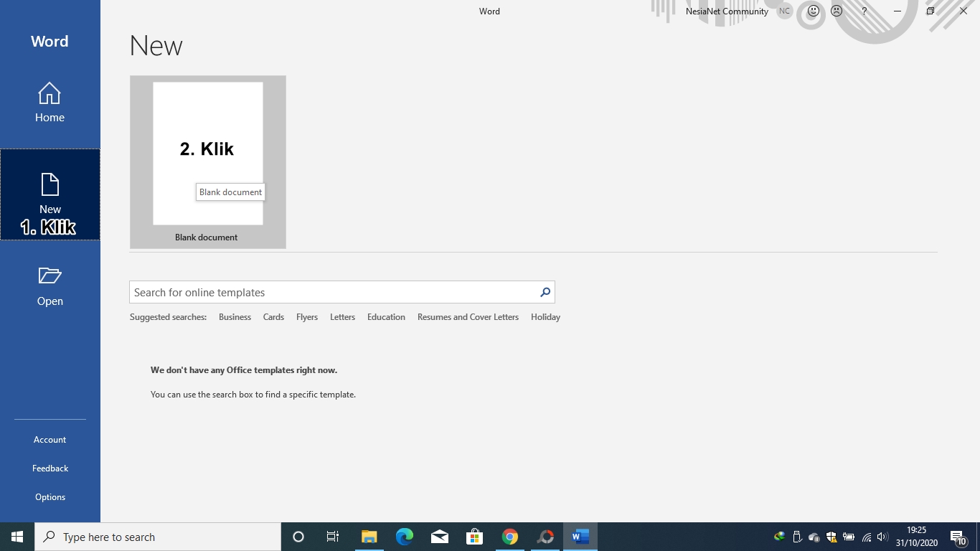Open the Feedback page
Image resolution: width=980 pixels, height=551 pixels.
click(50, 468)
